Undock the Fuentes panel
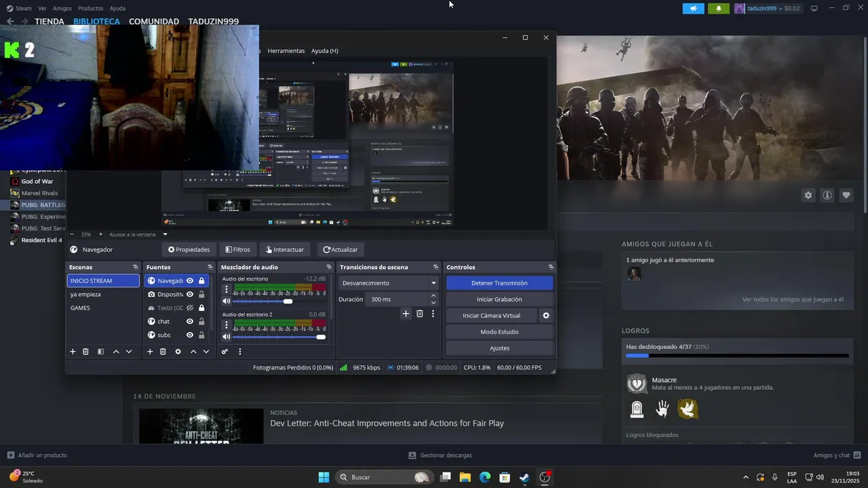 tap(209, 267)
